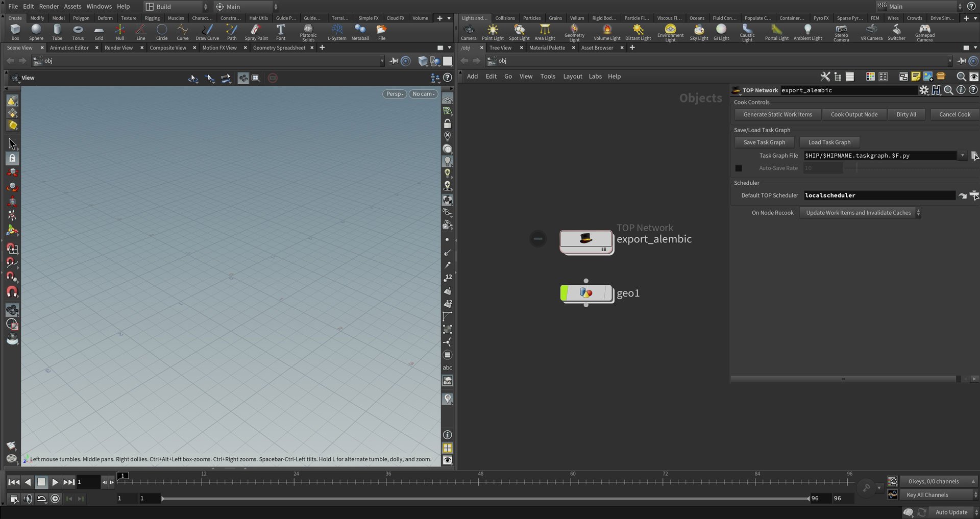Viewport: 980px width, 519px height.
Task: Open On Node Recook dropdown
Action: 860,213
